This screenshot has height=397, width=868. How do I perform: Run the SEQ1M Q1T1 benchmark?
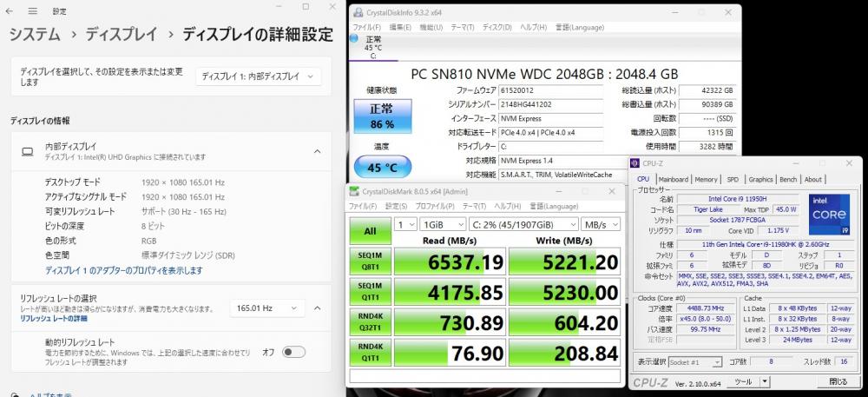coord(370,292)
